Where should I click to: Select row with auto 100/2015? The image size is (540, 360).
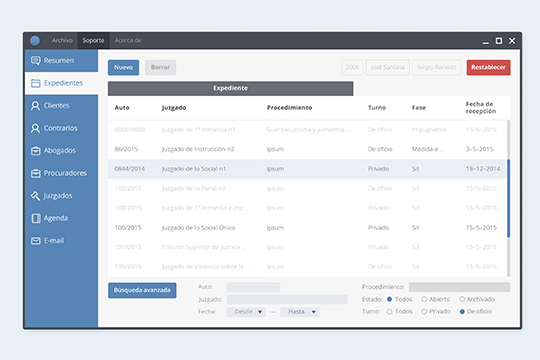pyautogui.click(x=307, y=228)
